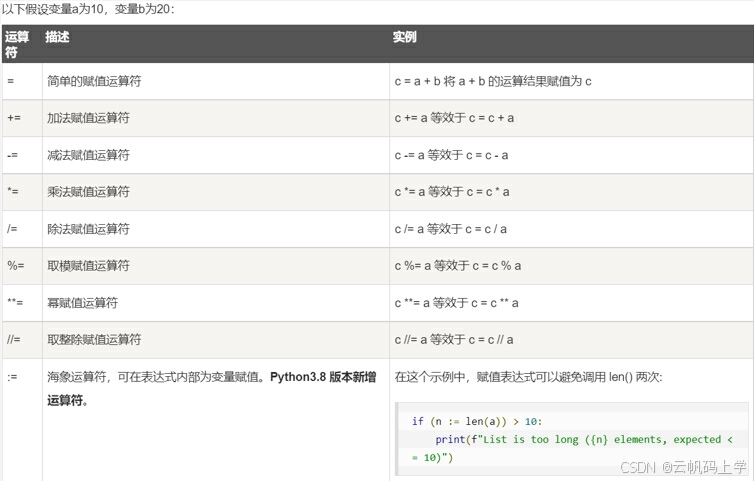Viewport: 754px width, 481px height.
Task: Click the text '在这个示例中，赋值表达式可以避免调用 len() 两次'
Action: coord(528,377)
